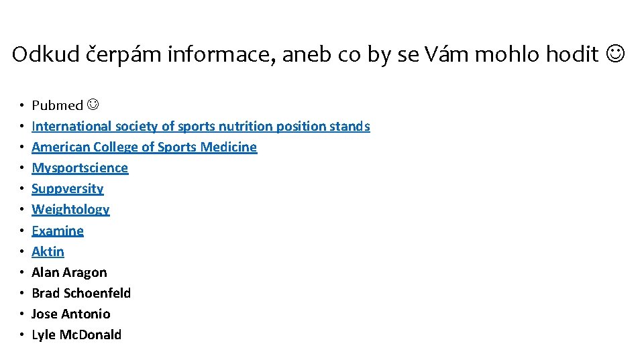Click the bullet point before Jose Antonio

[x=21, y=314]
